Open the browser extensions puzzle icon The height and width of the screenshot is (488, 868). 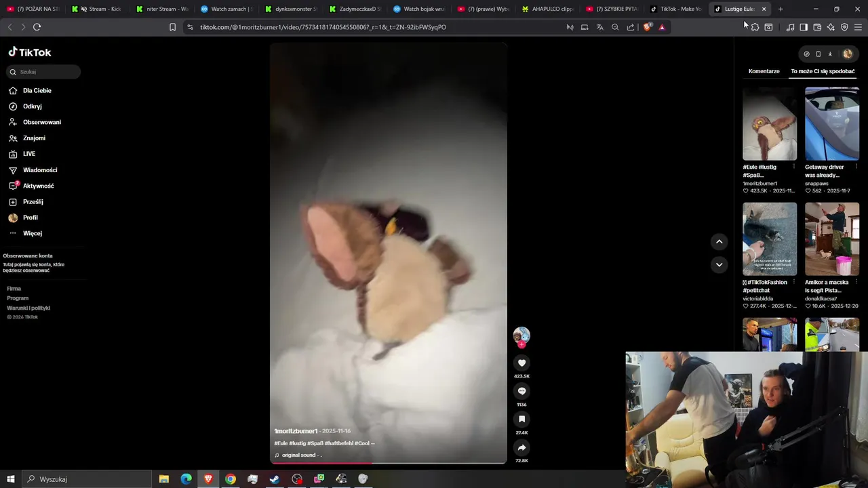pyautogui.click(x=755, y=27)
